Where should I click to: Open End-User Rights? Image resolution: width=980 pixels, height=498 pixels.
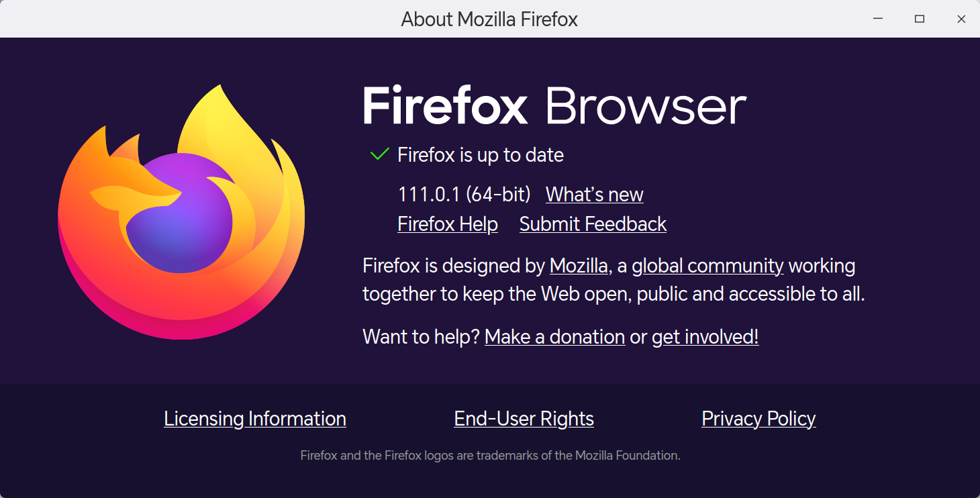click(524, 418)
